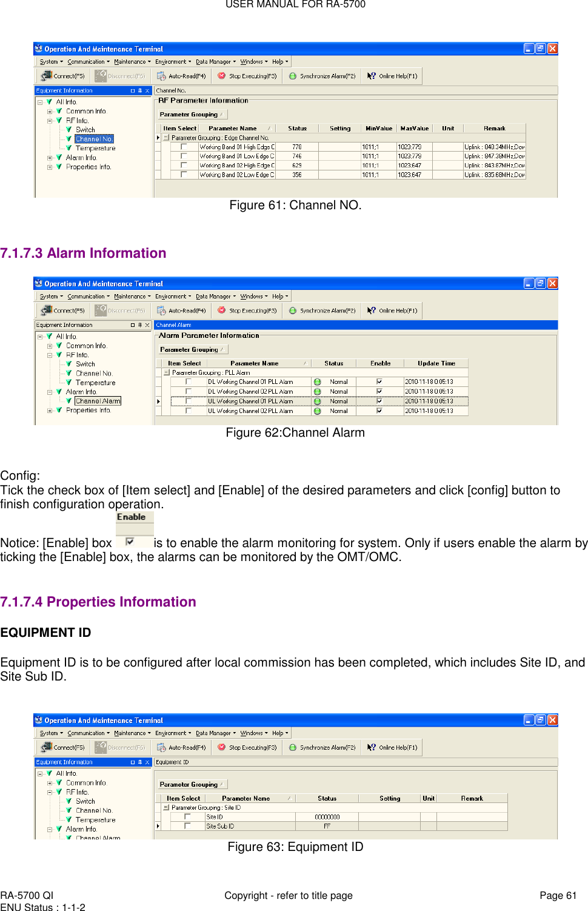Expand Common Info. node in Figure 61 window tree
Screen dimensions: 588x911
tap(50, 112)
